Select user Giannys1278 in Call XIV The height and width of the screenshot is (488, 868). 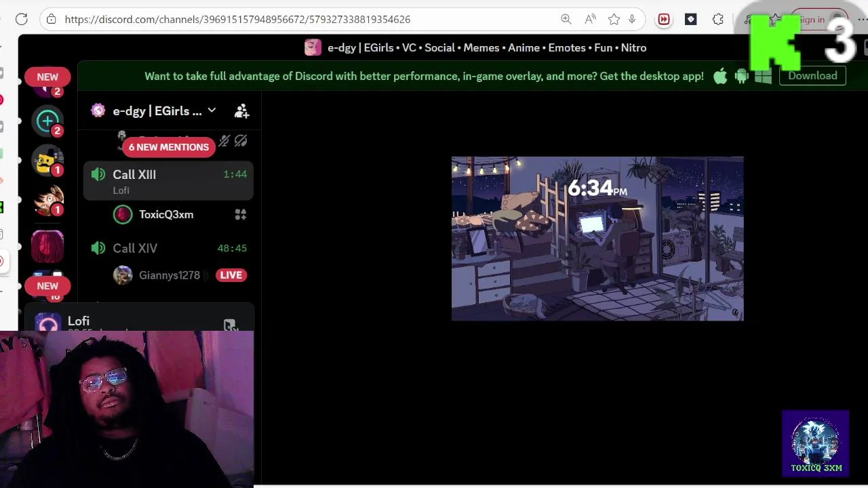click(x=168, y=275)
